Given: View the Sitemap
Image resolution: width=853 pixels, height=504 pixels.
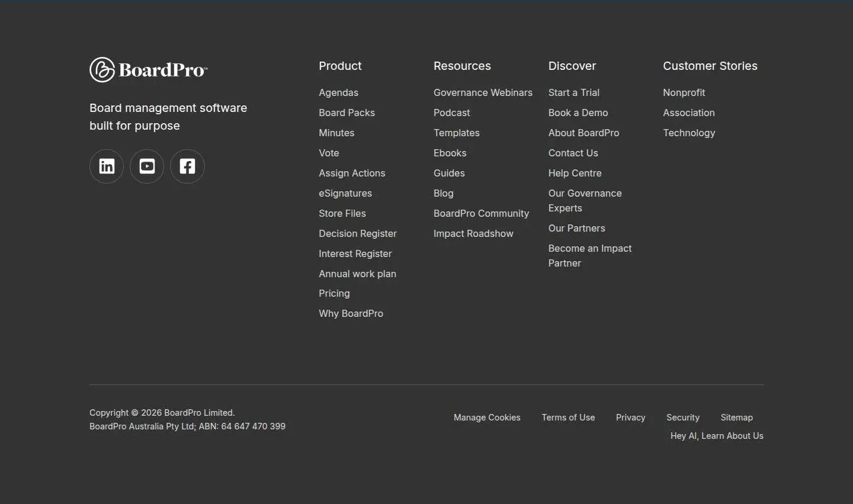Looking at the screenshot, I should (737, 418).
